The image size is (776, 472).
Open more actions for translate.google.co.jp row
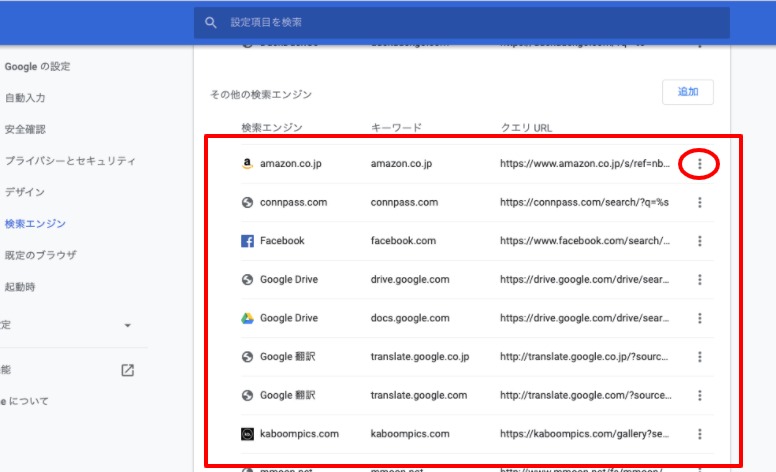[x=700, y=357]
